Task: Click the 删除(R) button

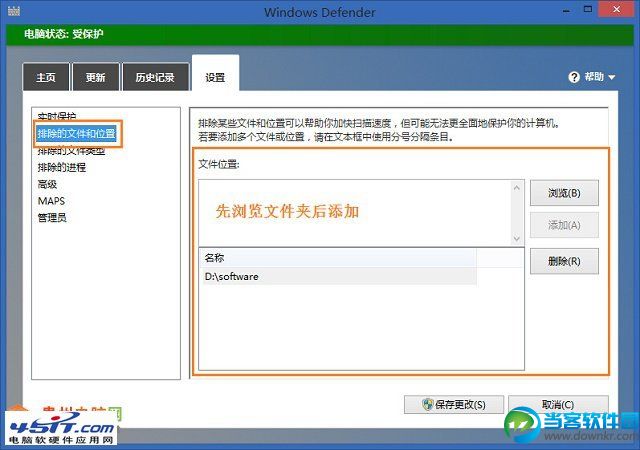Action: pyautogui.click(x=564, y=261)
